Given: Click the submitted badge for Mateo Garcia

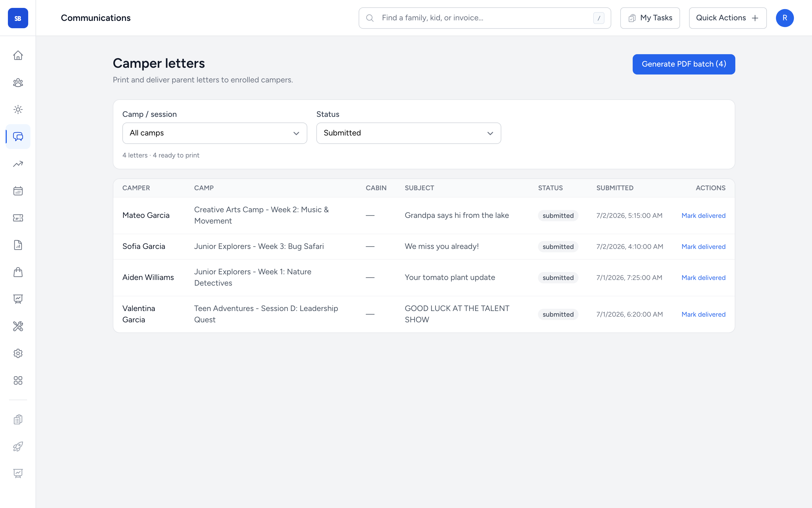Looking at the screenshot, I should (558, 216).
